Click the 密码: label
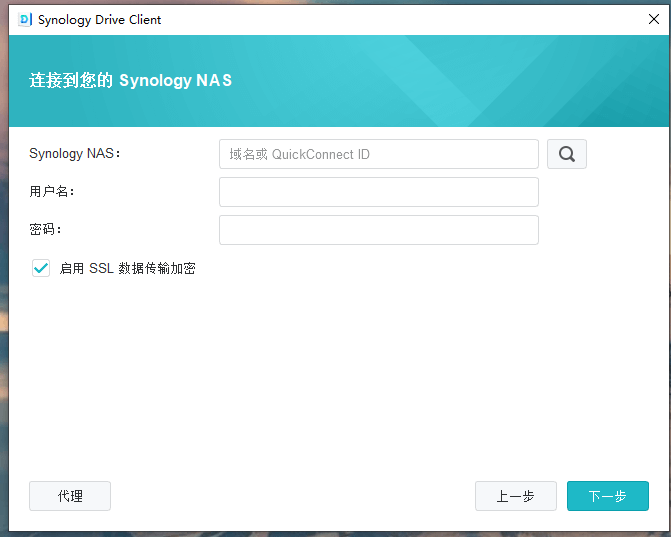 [x=46, y=230]
